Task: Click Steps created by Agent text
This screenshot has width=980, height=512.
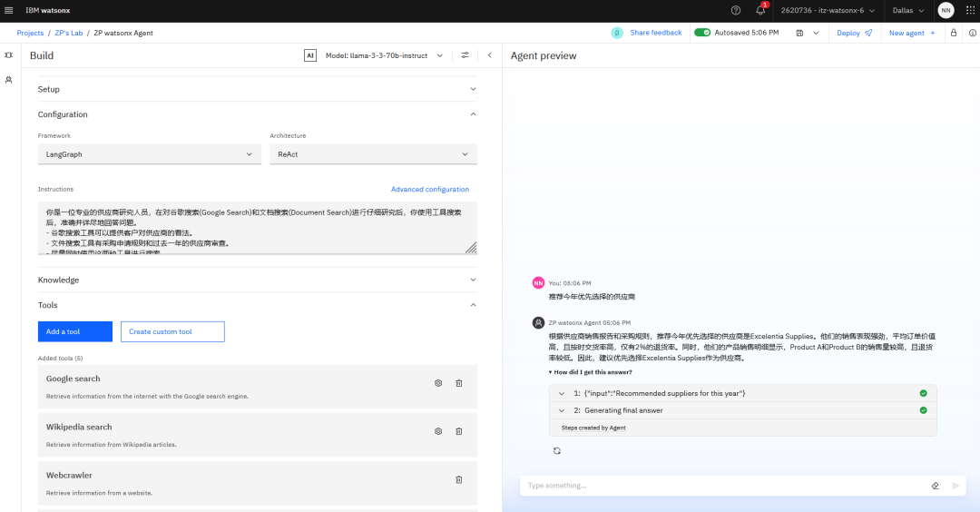Action: [x=593, y=428]
